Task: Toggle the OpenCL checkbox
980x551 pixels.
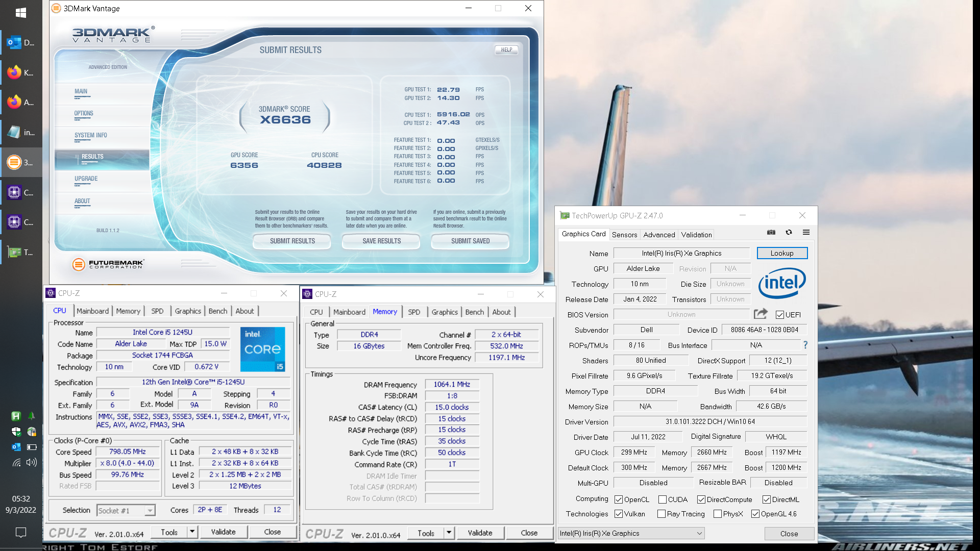Action: point(619,499)
